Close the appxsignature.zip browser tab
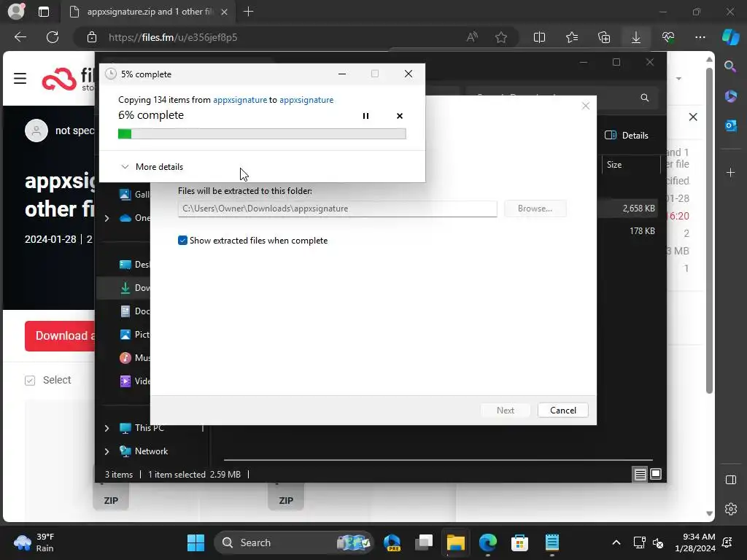Viewport: 747px width, 560px height. pyautogui.click(x=225, y=12)
